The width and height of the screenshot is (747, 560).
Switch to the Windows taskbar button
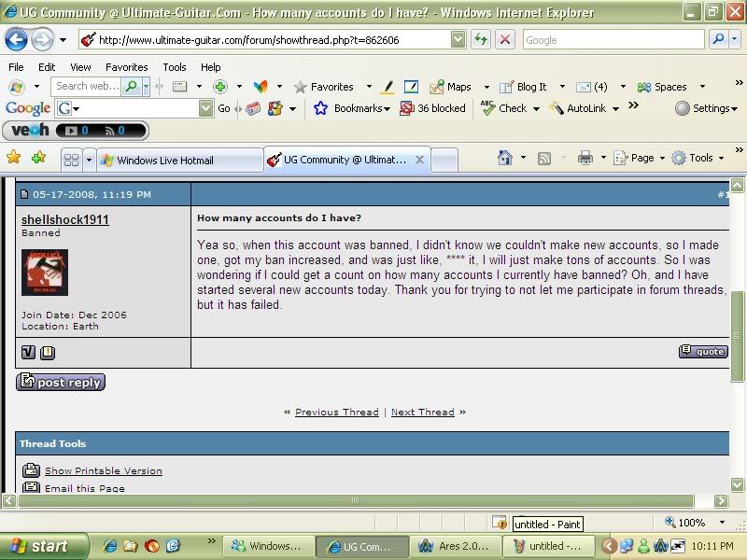click(269, 546)
